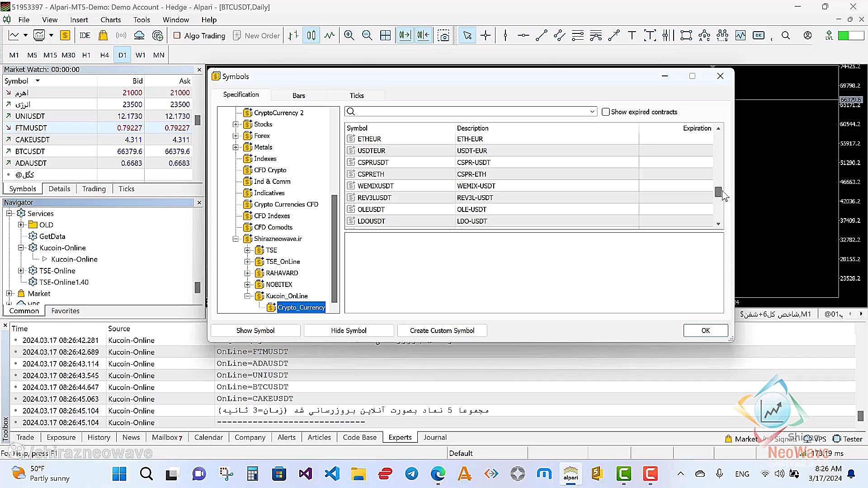Expand the Stocks tree node
This screenshot has width=868, height=488.
pos(236,124)
